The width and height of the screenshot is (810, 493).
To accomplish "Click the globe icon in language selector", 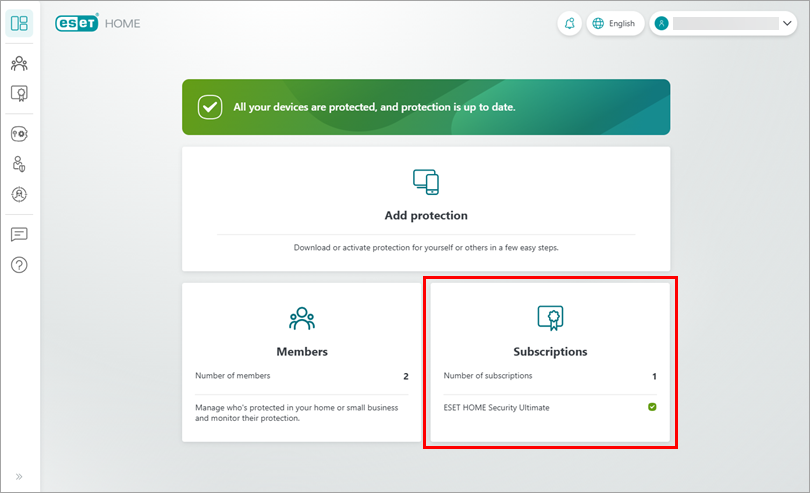I will tap(598, 23).
